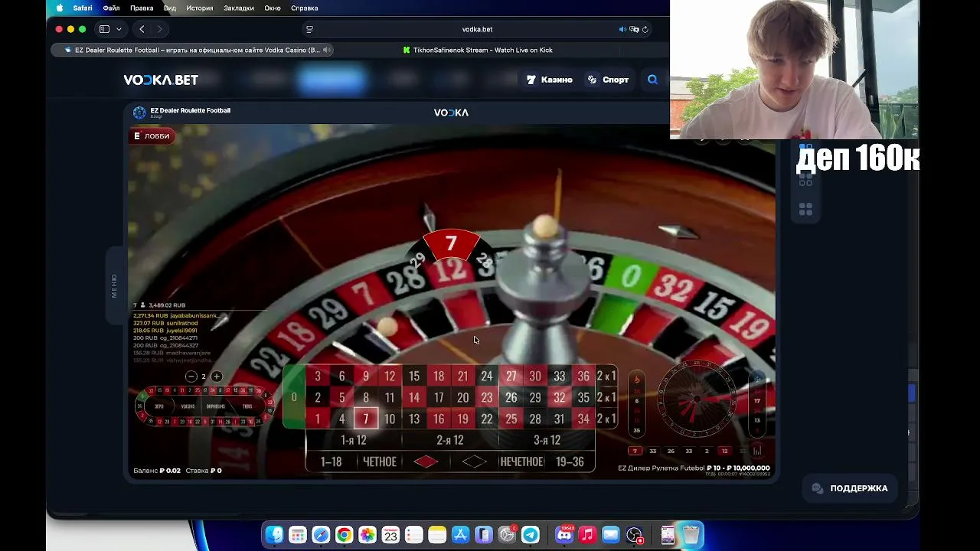Viewport: 980px width, 551px height.
Task: Go back in Safari history
Action: pos(142,29)
